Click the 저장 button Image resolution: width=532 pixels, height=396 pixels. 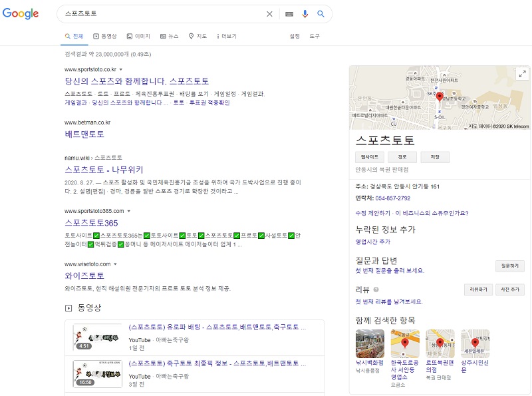pyautogui.click(x=435, y=157)
